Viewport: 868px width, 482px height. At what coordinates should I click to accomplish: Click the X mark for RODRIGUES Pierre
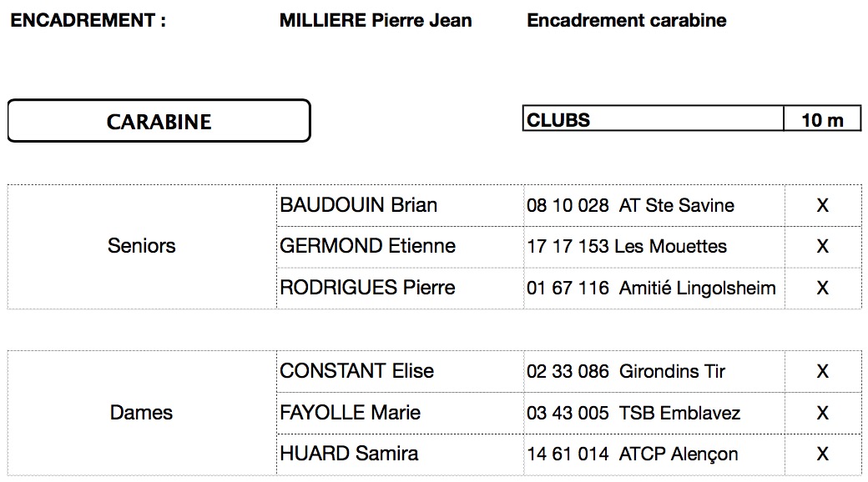coord(823,288)
